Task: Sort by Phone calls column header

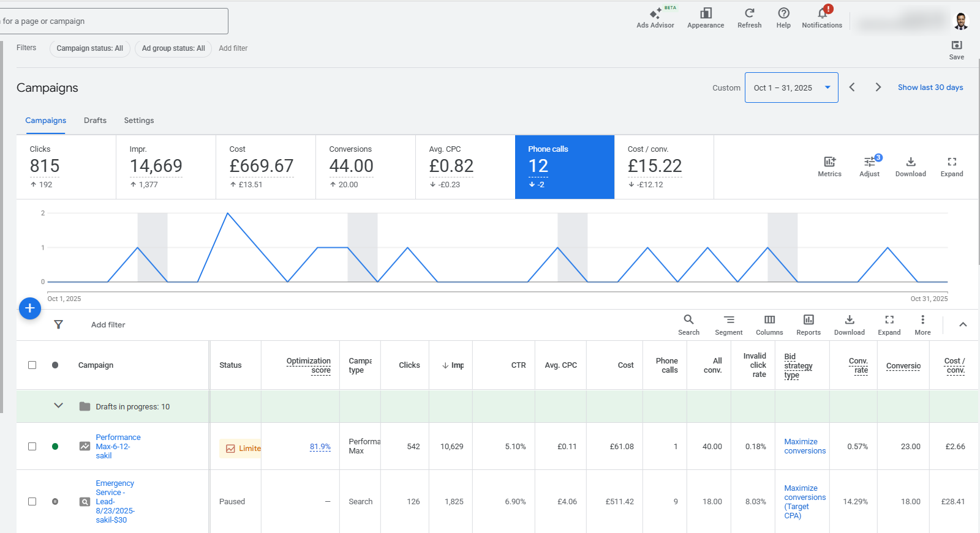Action: 666,365
